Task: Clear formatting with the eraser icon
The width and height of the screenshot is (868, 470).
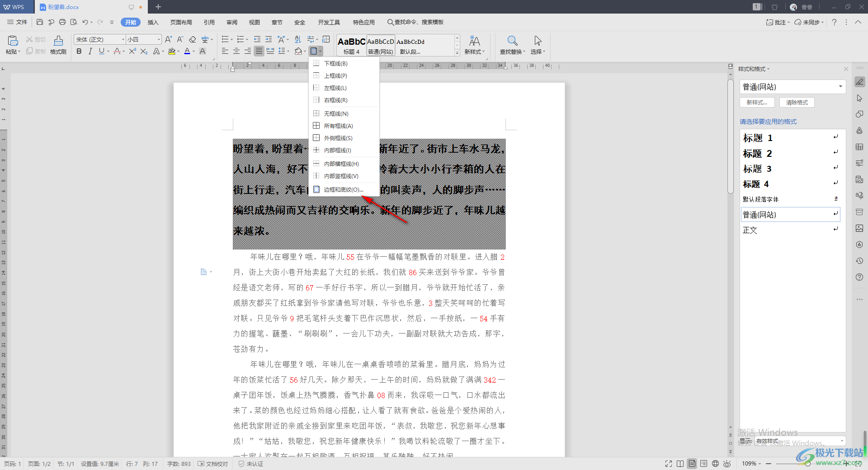Action: coord(192,39)
